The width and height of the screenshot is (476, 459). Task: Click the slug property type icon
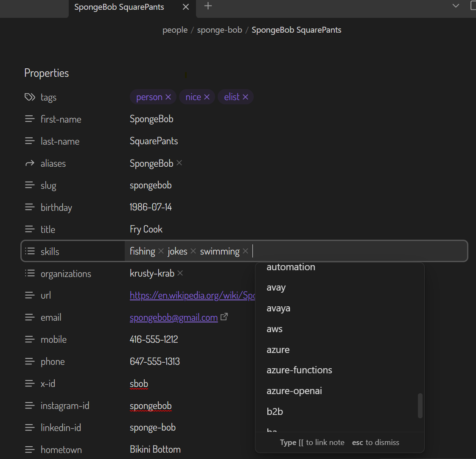[30, 185]
